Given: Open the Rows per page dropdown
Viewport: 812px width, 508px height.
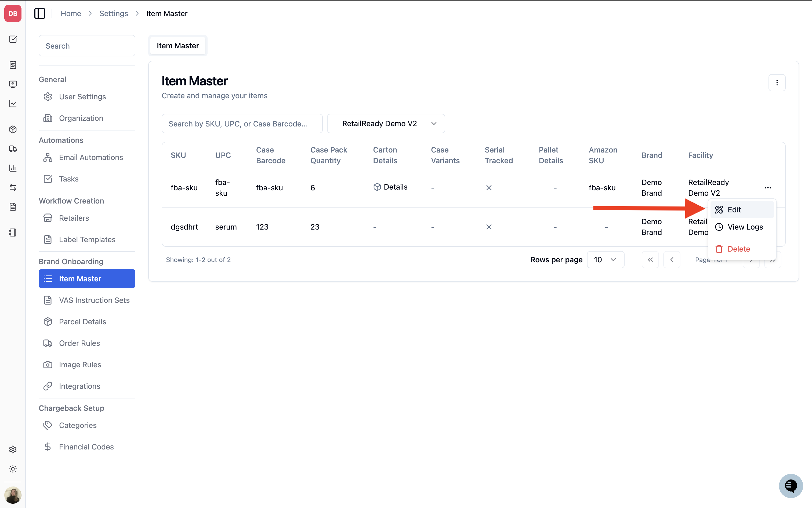Looking at the screenshot, I should 606,260.
